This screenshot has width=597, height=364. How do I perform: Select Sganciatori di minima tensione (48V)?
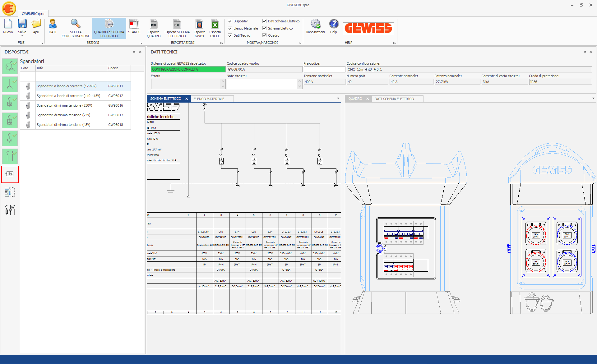coord(76,125)
